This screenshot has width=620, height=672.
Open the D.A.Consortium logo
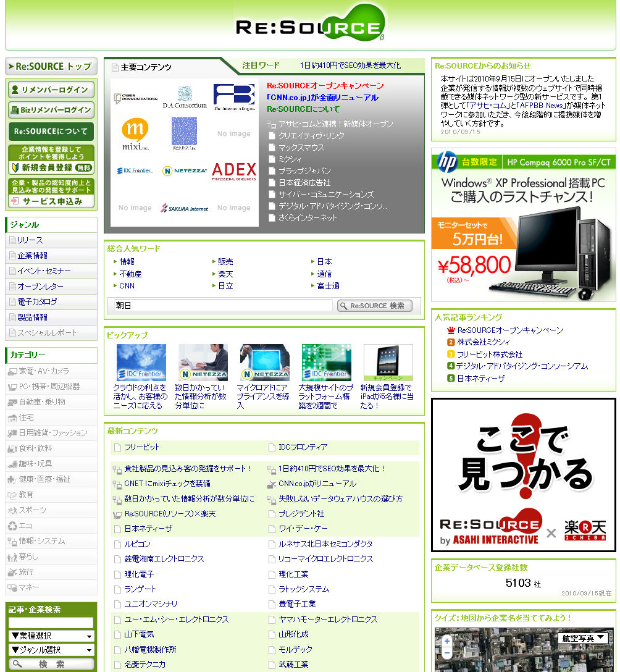pyautogui.click(x=185, y=98)
